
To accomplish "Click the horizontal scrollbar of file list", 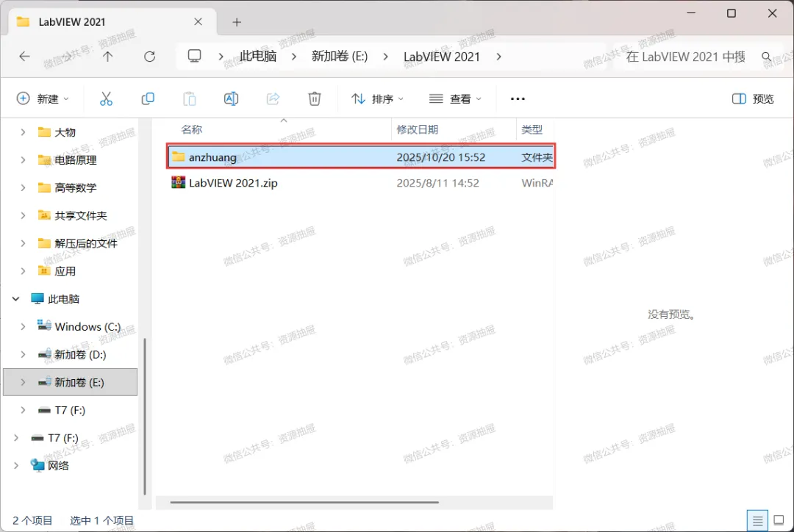I will click(304, 502).
